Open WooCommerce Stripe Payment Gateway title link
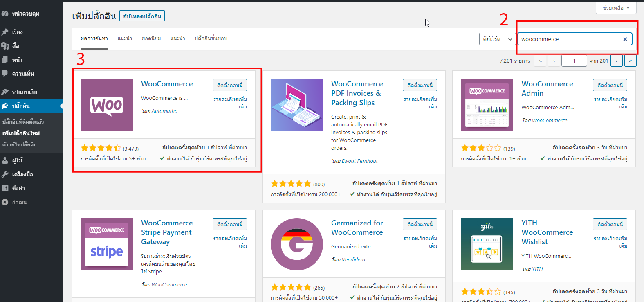Image resolution: width=644 pixels, height=302 pixels. click(167, 232)
